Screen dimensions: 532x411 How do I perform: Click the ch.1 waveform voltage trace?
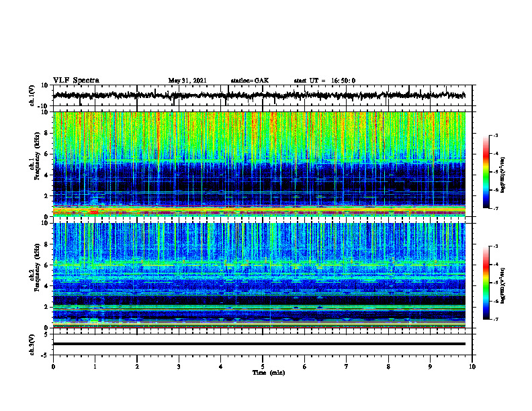tap(259, 95)
